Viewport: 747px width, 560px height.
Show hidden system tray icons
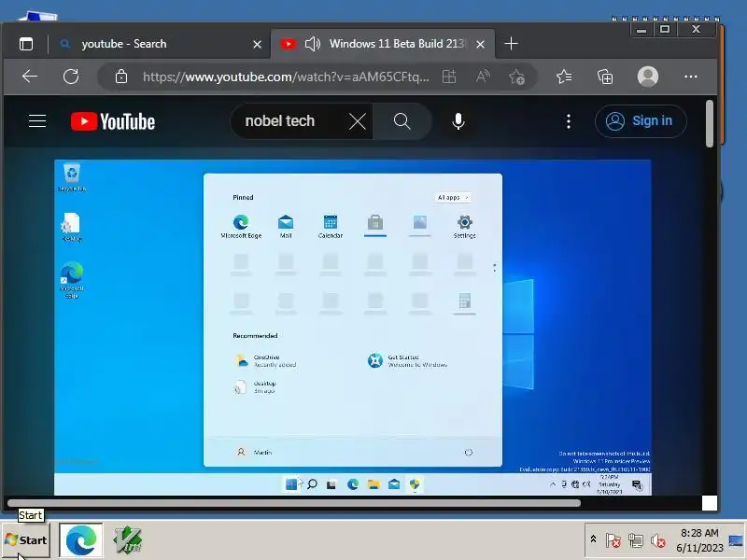pos(593,539)
